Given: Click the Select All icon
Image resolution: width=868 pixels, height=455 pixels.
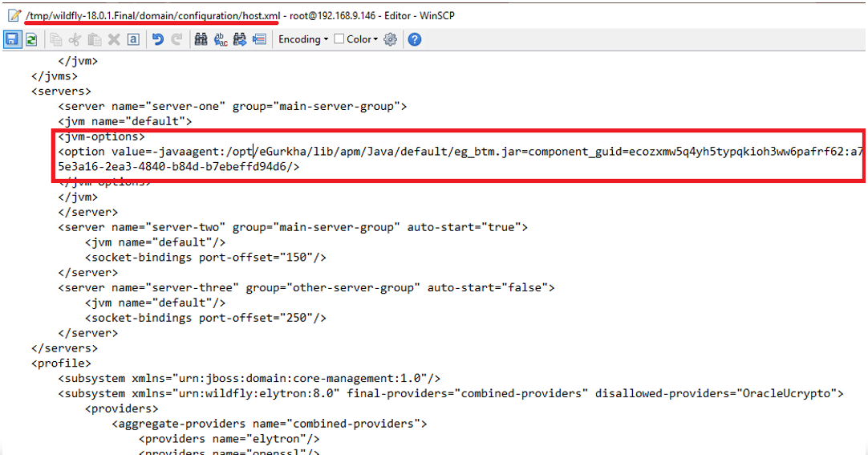Looking at the screenshot, I should 133,39.
